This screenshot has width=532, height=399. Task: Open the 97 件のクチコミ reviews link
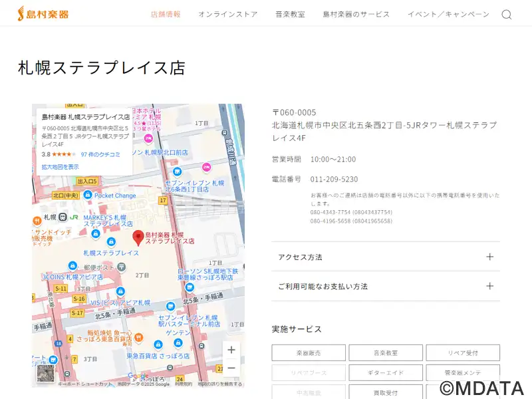(x=100, y=154)
